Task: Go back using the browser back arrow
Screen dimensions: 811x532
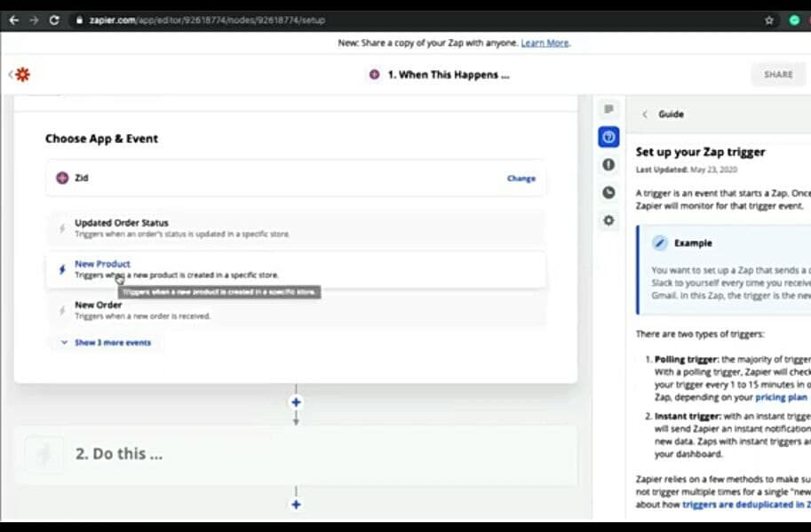Action: 14,20
